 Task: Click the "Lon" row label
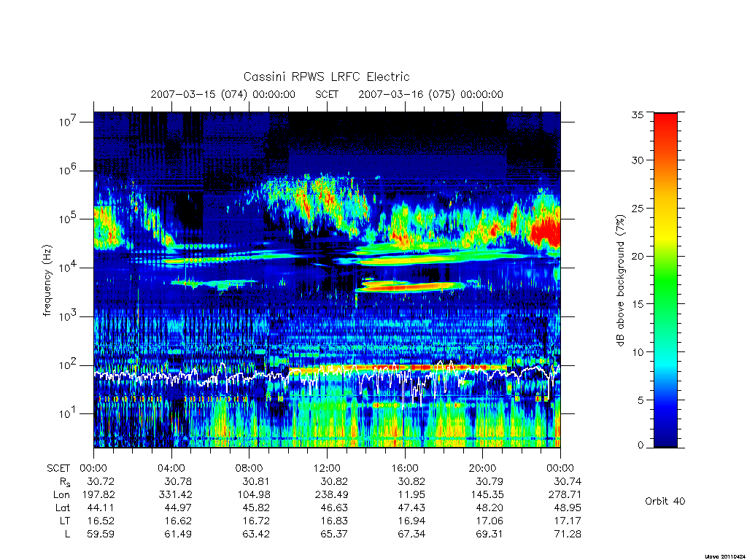tap(61, 495)
